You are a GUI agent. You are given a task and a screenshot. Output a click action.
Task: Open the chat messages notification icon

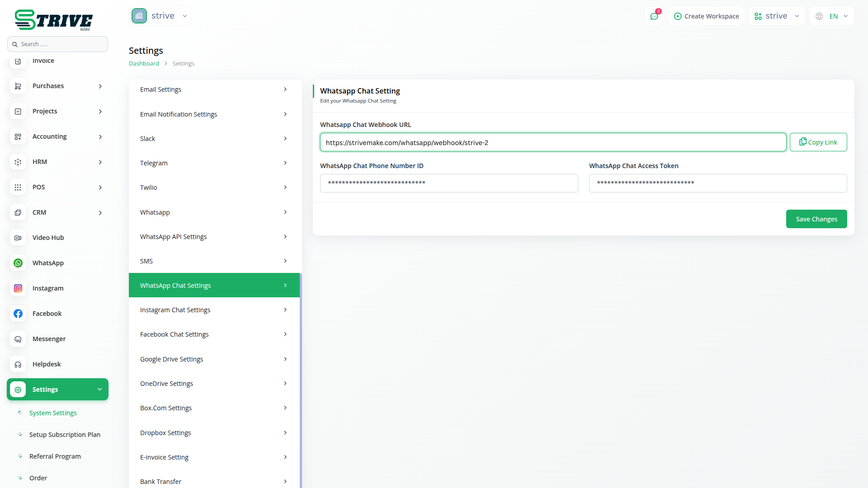654,16
